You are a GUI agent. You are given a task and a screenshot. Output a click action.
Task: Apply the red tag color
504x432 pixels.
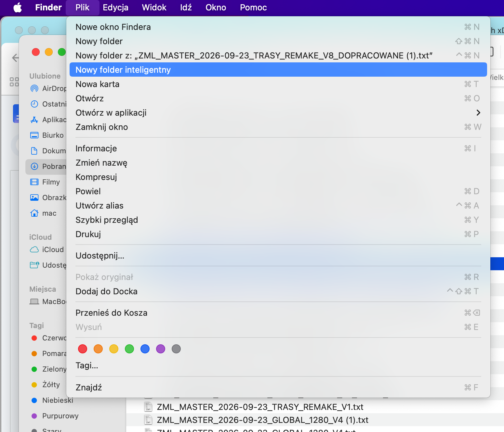pos(83,349)
